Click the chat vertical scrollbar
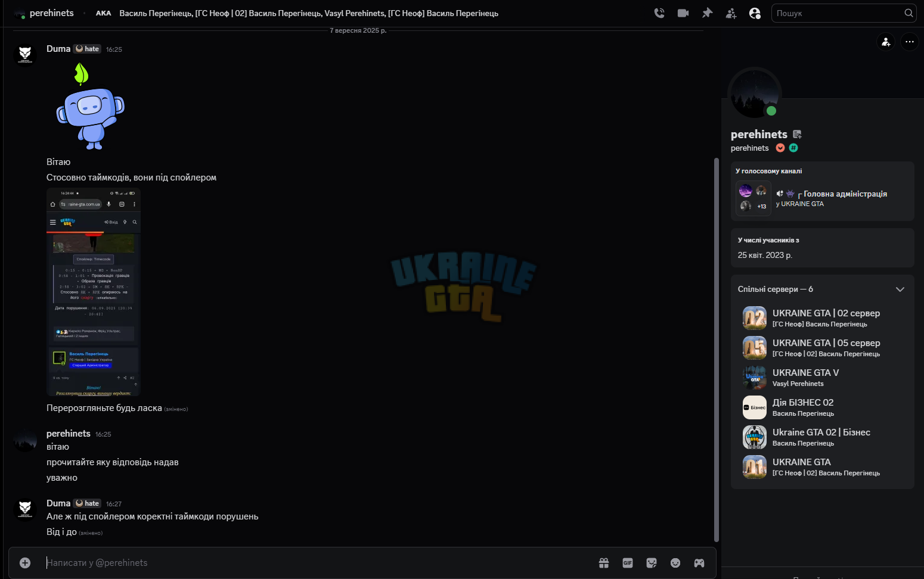 tap(717, 350)
